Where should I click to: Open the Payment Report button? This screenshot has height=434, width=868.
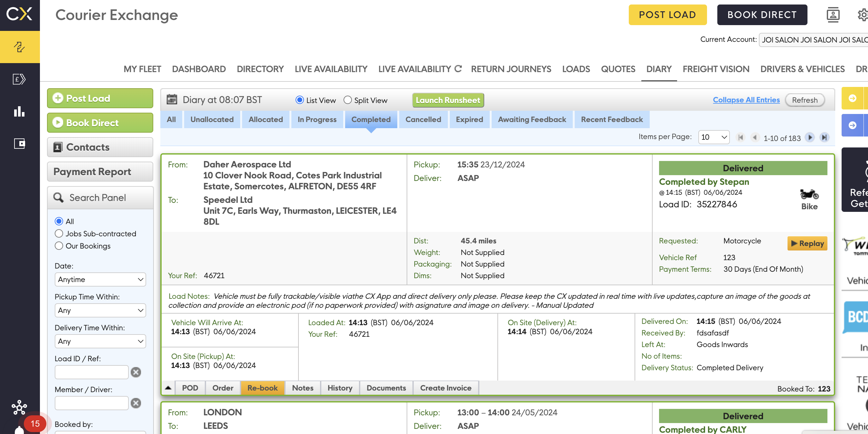point(100,172)
